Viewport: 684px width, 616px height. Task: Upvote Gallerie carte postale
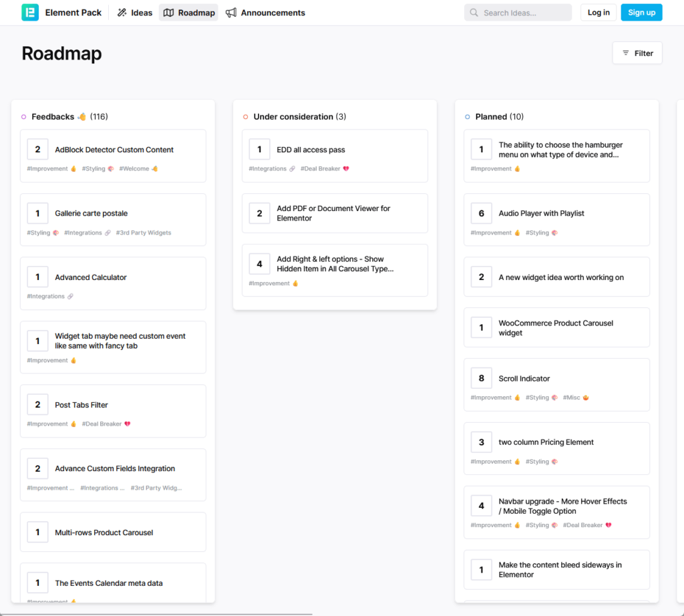pyautogui.click(x=37, y=213)
